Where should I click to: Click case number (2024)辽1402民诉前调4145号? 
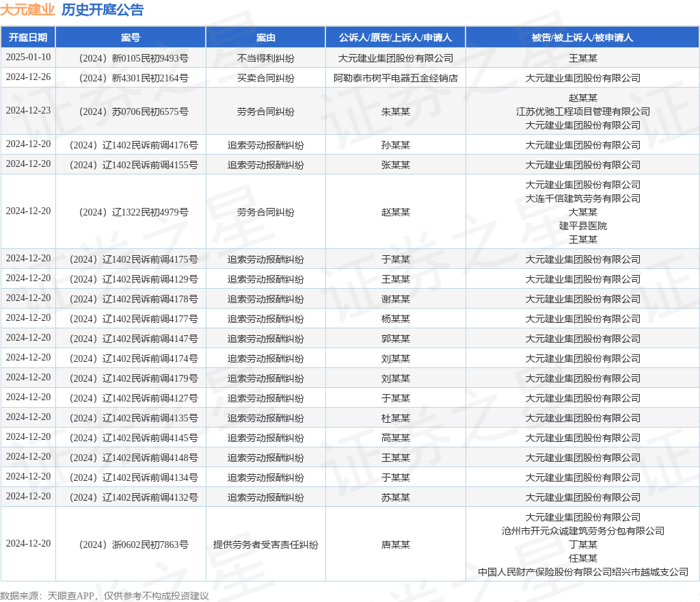pos(133,438)
